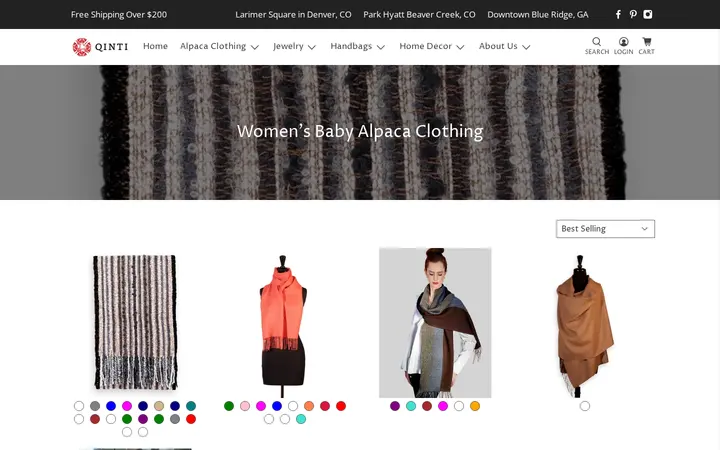Pick bright blue swatch under striped scarf
This screenshot has width=720, height=450.
tap(111, 406)
